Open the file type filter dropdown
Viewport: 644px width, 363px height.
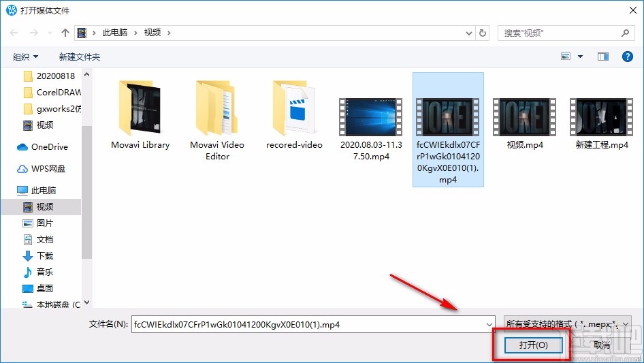coord(567,324)
